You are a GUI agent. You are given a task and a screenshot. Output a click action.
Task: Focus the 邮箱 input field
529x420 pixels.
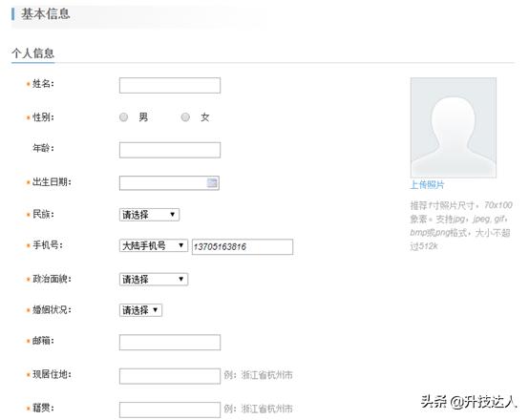(x=170, y=343)
